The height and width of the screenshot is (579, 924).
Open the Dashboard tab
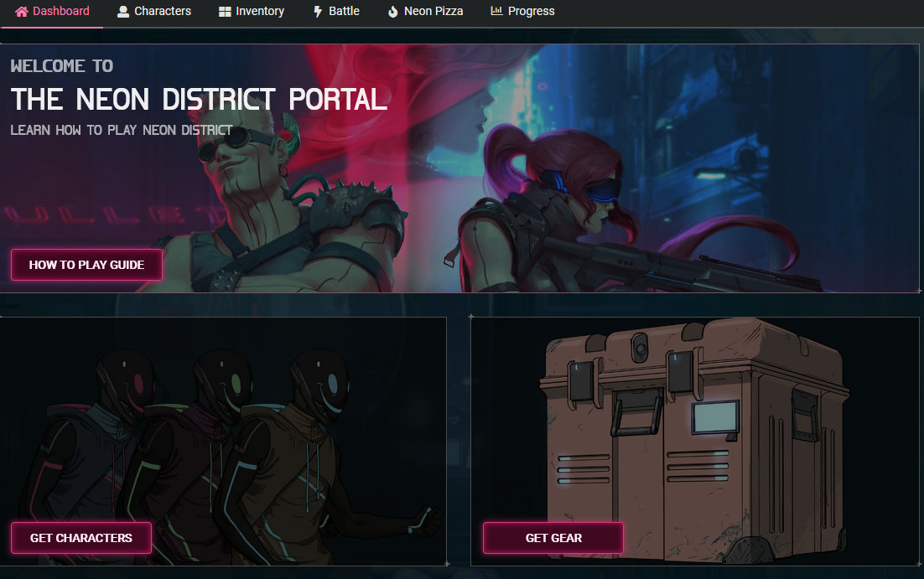coord(53,12)
